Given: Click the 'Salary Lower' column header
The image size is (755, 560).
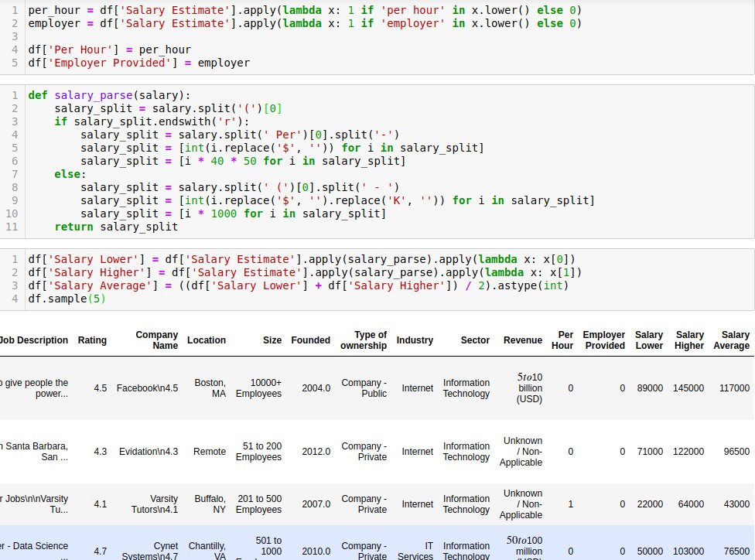Looking at the screenshot, I should pos(648,340).
